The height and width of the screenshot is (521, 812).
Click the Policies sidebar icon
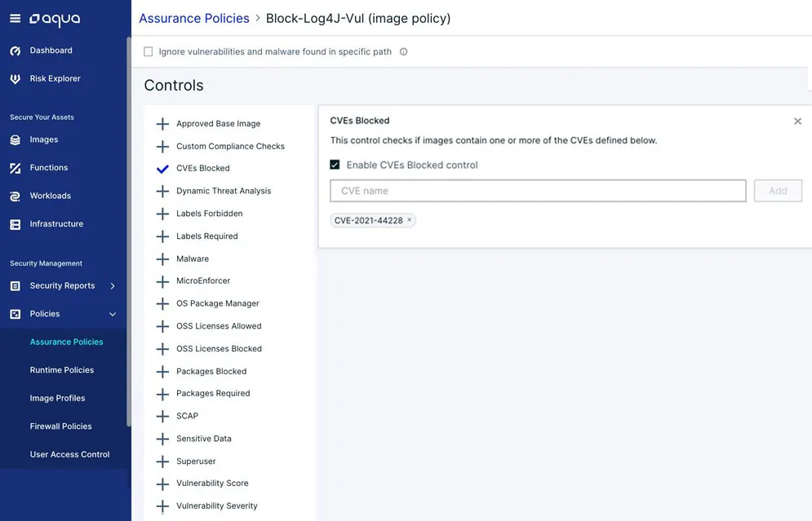[15, 314]
